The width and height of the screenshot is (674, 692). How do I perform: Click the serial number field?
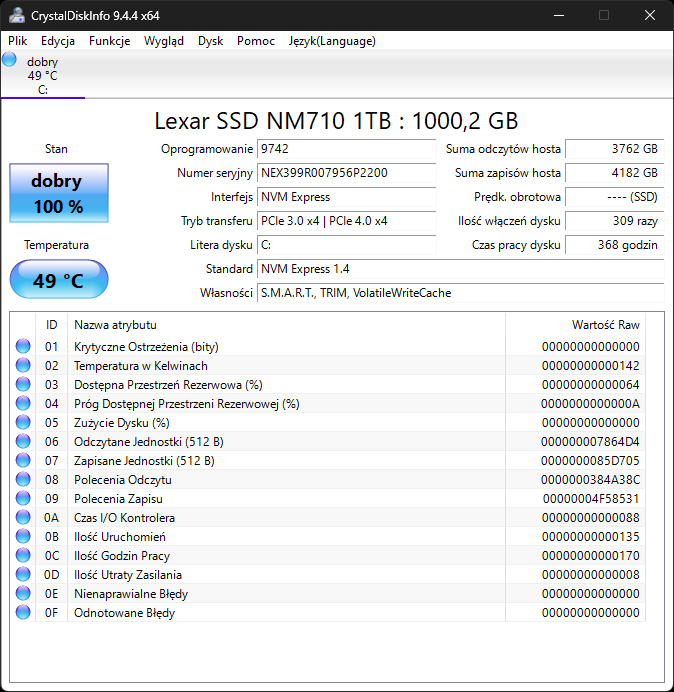pos(346,173)
